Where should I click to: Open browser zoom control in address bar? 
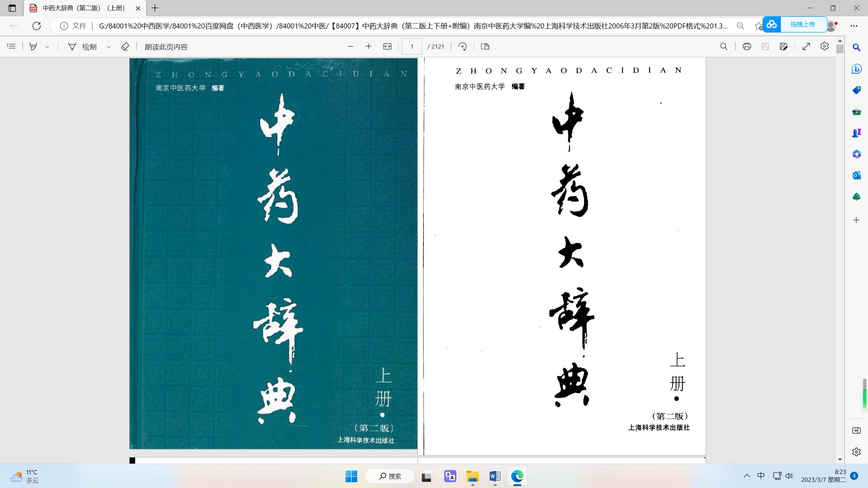coord(741,26)
